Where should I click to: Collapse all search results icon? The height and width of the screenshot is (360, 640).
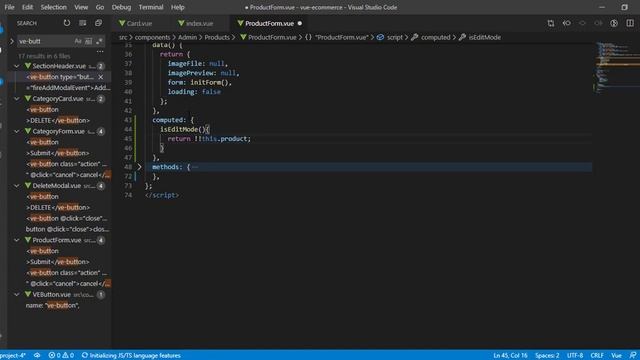click(98, 23)
